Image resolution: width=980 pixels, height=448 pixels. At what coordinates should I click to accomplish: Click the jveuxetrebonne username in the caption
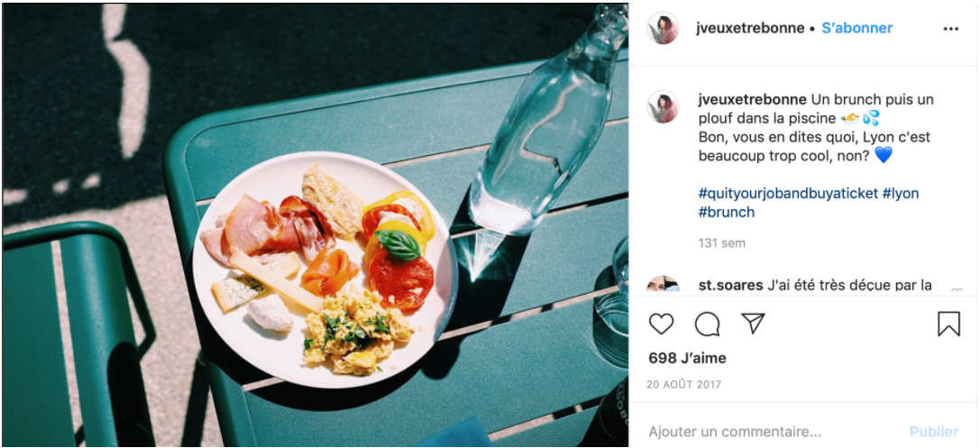click(752, 99)
